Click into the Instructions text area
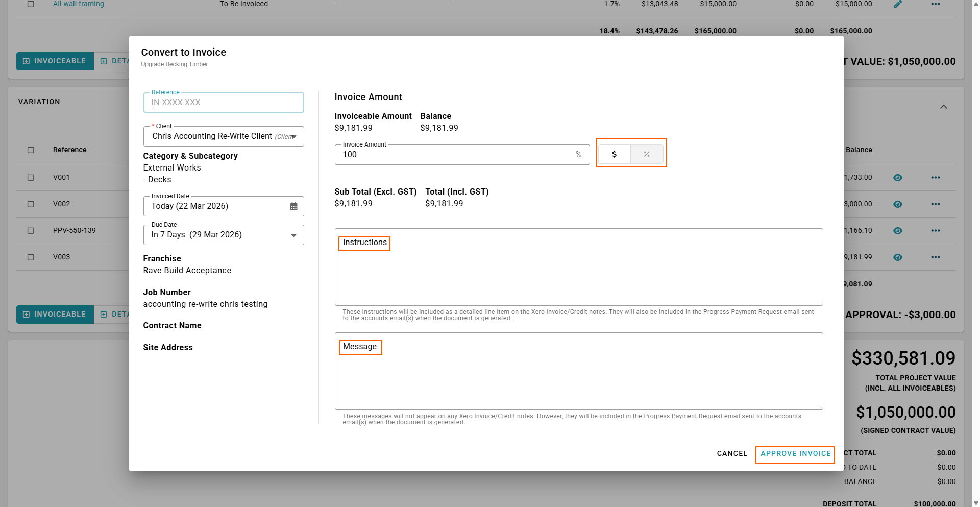The width and height of the screenshot is (980, 507). [x=578, y=273]
